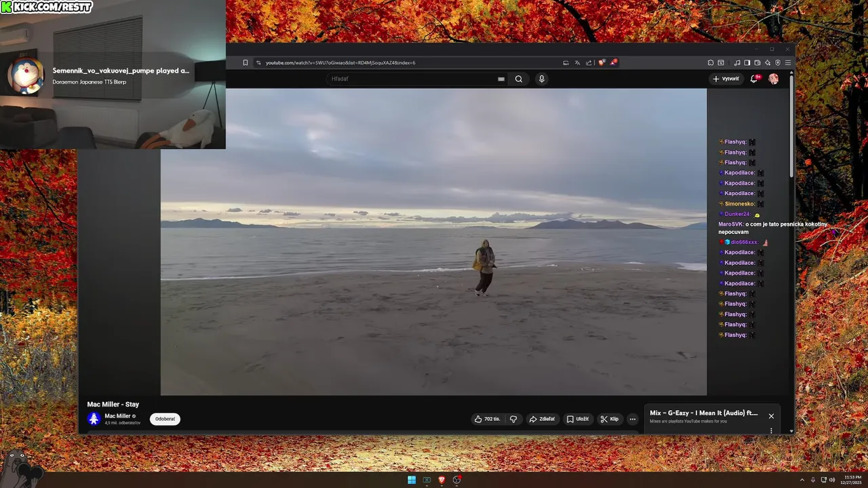Open the playlist panel three-dot options menu
Viewport: 868px width, 488px height.
tap(771, 430)
